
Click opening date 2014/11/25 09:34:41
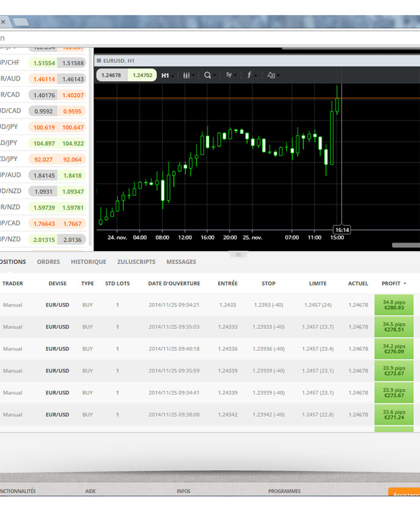174,392
